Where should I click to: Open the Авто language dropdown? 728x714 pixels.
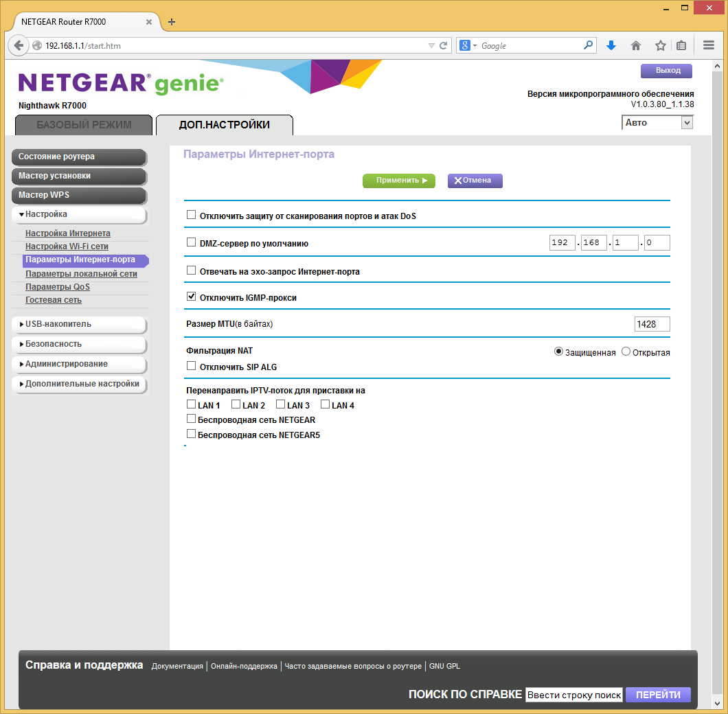(657, 123)
